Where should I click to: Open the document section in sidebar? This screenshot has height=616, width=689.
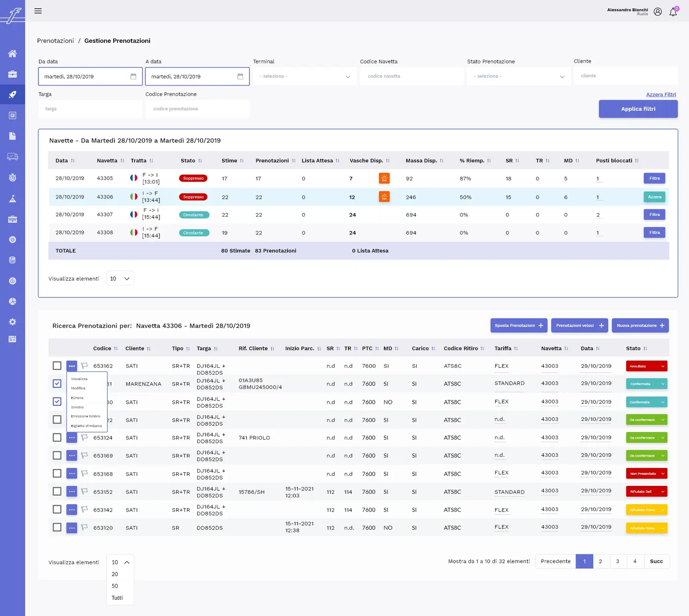[12, 136]
